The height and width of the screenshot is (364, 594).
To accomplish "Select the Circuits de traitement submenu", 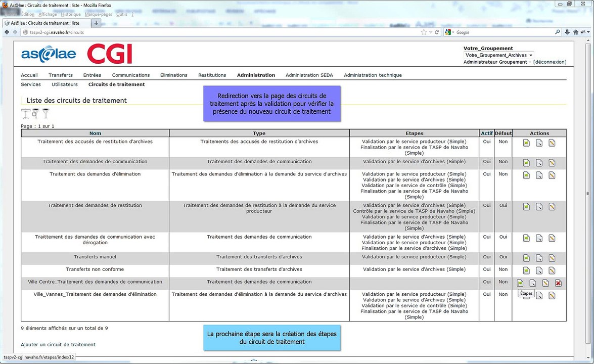I will coord(117,84).
